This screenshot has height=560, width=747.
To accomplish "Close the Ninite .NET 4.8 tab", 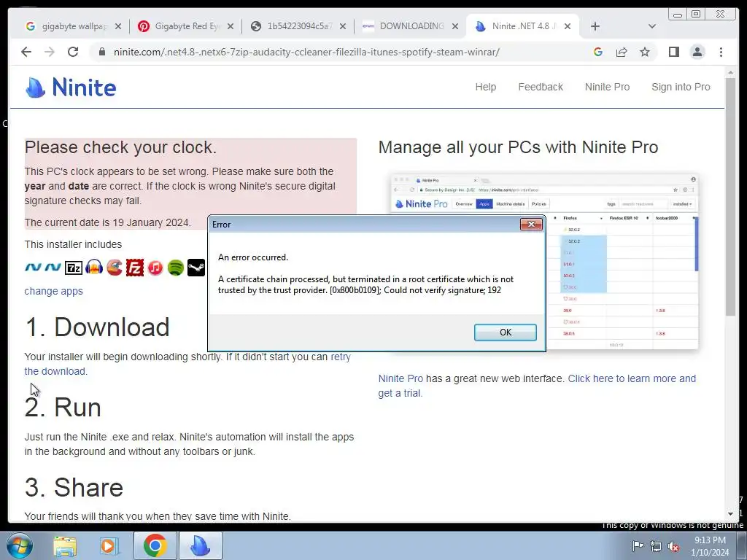I will click(x=568, y=26).
